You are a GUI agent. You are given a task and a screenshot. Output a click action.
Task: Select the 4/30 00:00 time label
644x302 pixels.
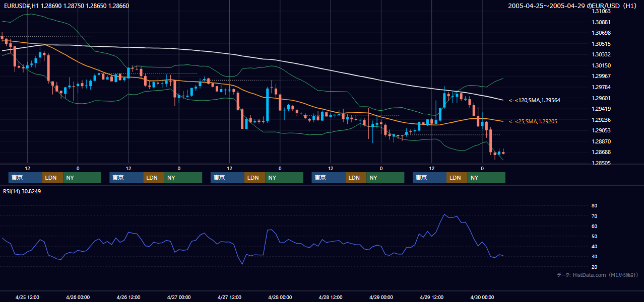[482, 297]
